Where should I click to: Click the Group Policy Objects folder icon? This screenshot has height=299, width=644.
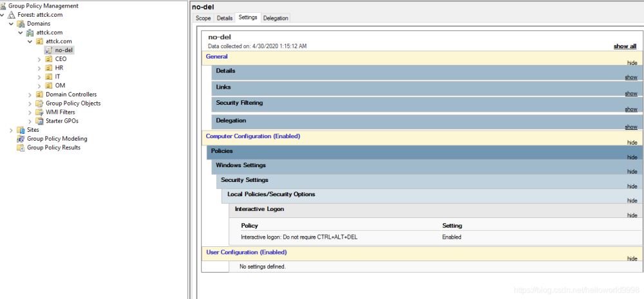point(39,104)
